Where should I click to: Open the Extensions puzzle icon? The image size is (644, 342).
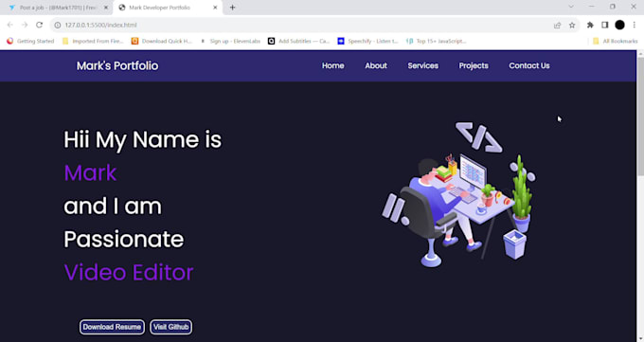click(x=590, y=25)
